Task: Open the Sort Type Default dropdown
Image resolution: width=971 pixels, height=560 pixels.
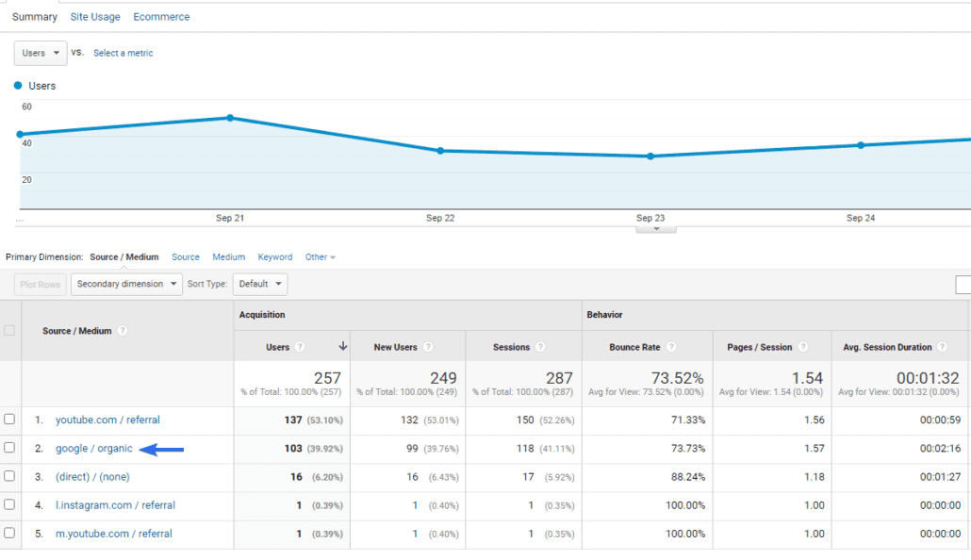Action: click(x=260, y=285)
